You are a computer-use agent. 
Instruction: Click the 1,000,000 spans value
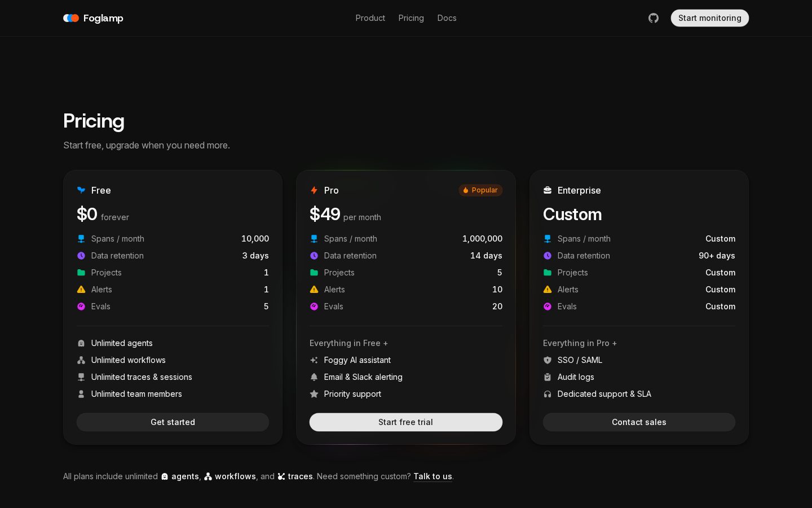click(x=482, y=239)
